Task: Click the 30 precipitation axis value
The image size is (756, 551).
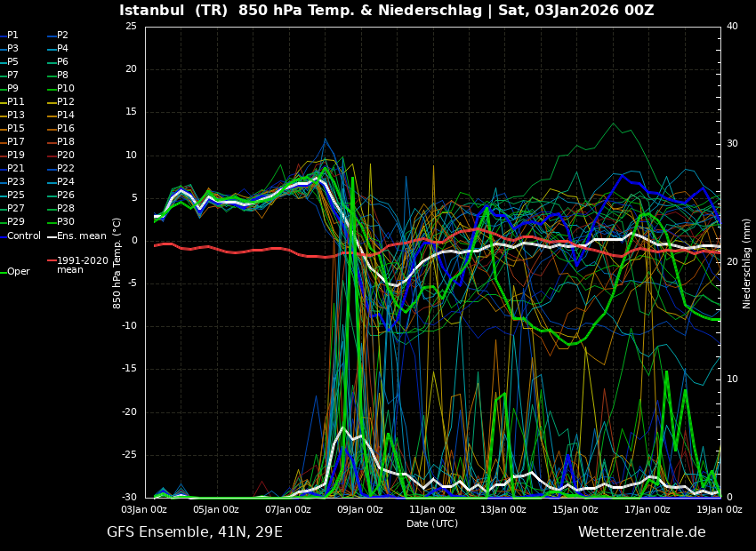Action: pyautogui.click(x=732, y=144)
